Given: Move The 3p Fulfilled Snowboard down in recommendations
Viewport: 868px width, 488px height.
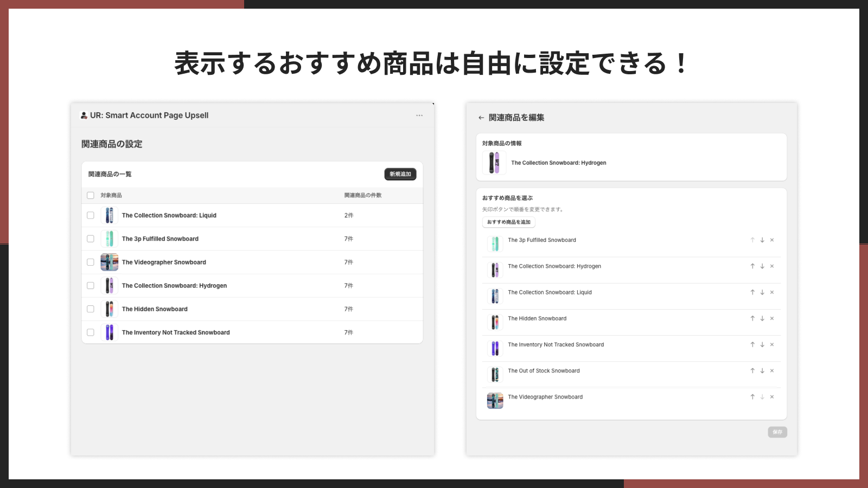Looking at the screenshot, I should 762,240.
